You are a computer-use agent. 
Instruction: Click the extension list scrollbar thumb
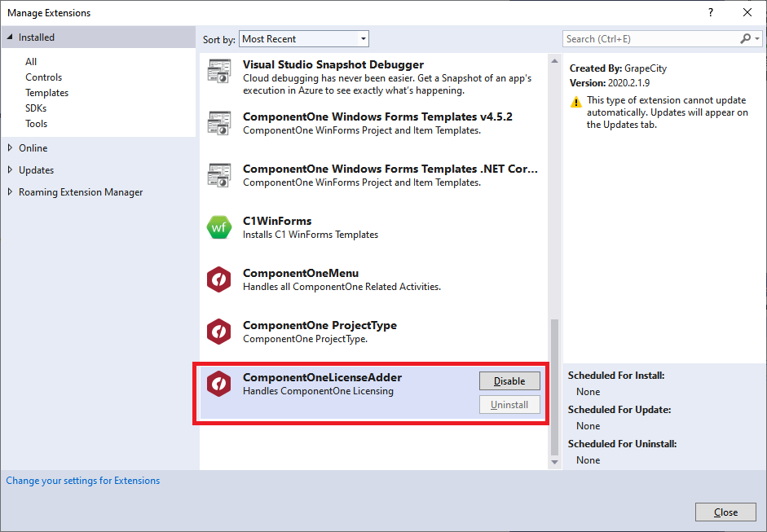click(x=554, y=387)
